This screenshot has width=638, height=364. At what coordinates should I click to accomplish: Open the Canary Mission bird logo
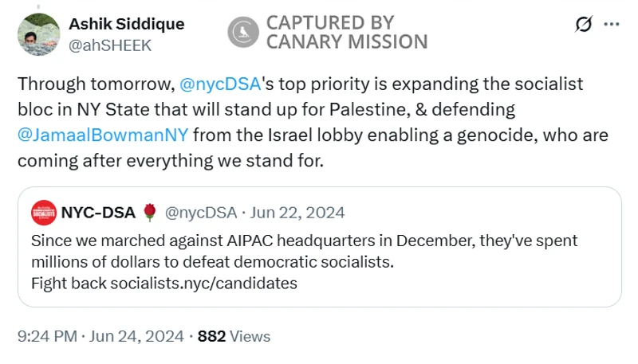pyautogui.click(x=242, y=32)
